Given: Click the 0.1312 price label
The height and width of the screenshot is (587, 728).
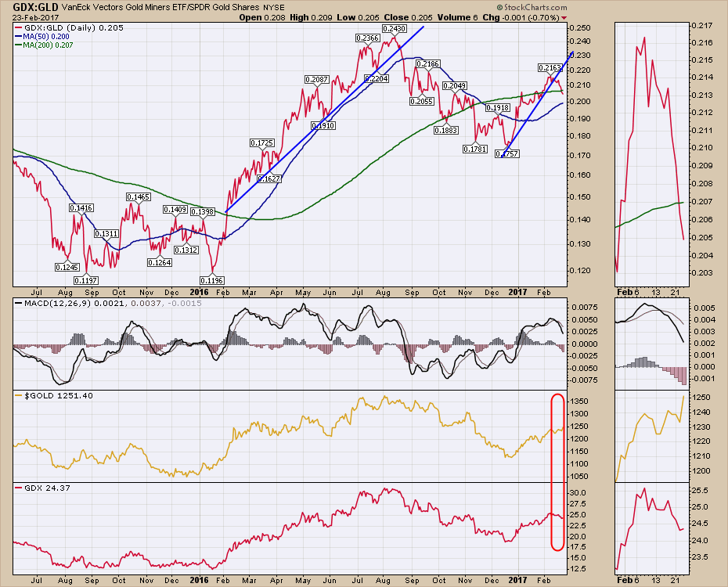Looking at the screenshot, I should pos(186,250).
